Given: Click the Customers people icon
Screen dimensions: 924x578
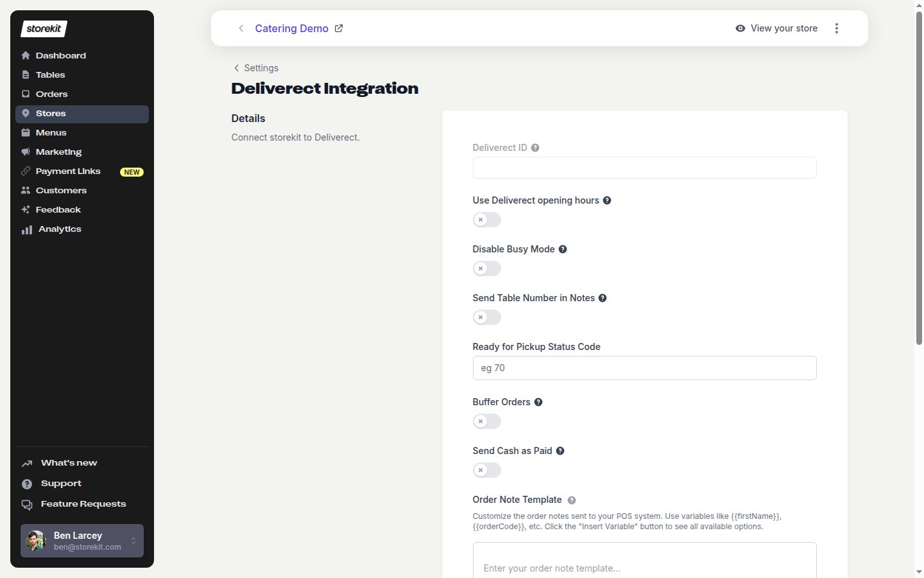Looking at the screenshot, I should [x=26, y=191].
